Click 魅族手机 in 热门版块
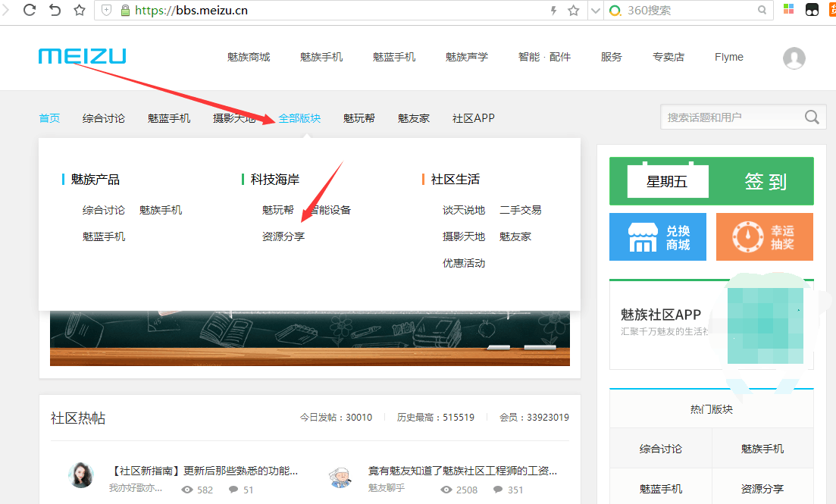This screenshot has height=504, width=836. 762,449
